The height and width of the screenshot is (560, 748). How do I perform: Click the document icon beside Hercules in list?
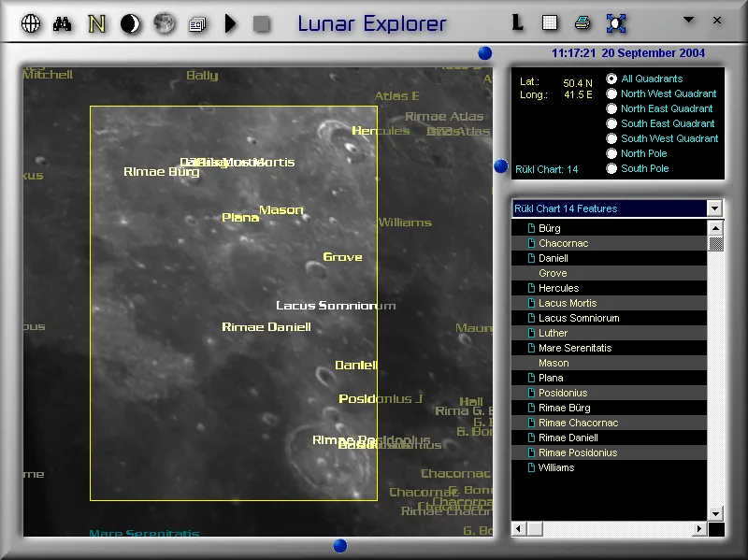(x=531, y=288)
